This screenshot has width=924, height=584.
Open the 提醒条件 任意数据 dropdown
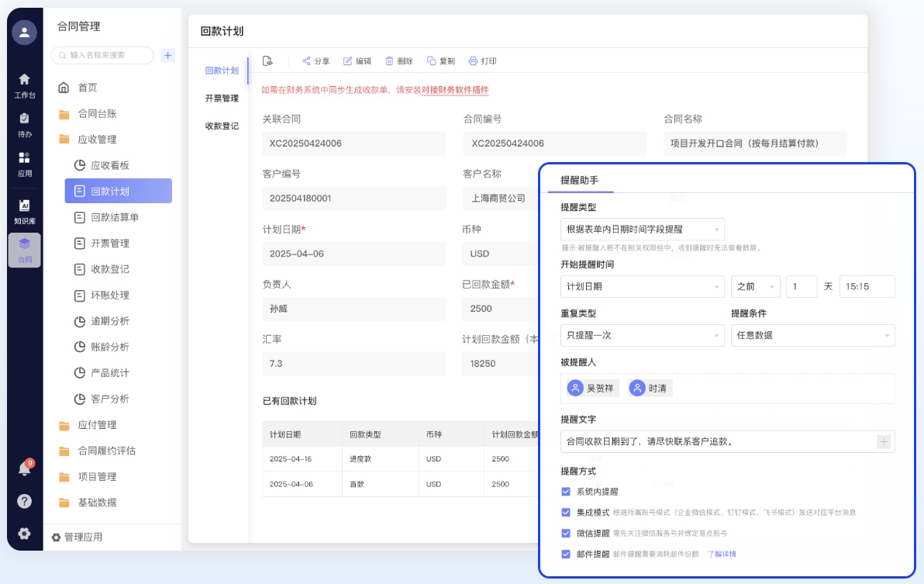(x=812, y=335)
